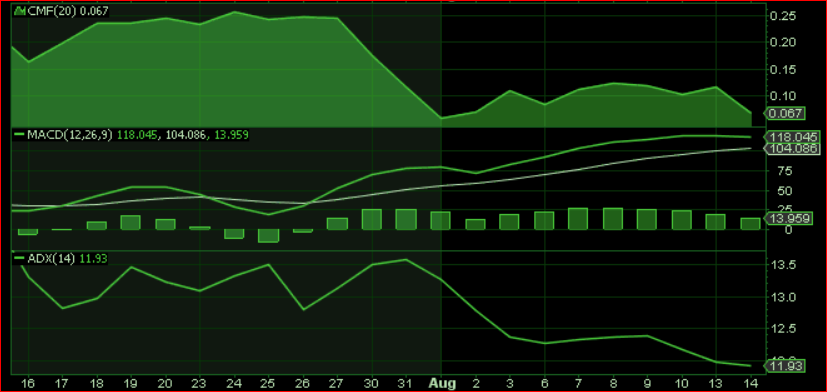Image resolution: width=827 pixels, height=392 pixels.
Task: Click the 0.067 CMF value tag
Action: click(x=785, y=113)
